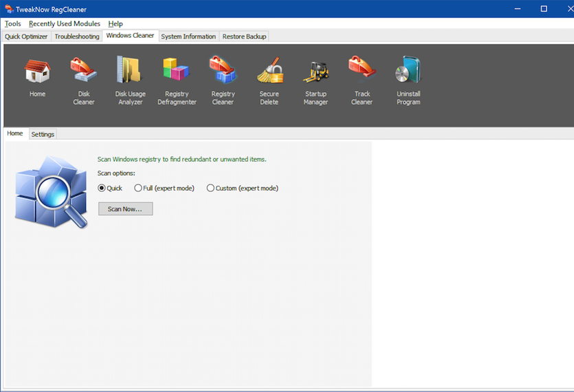Open the Home module icon
The width and height of the screenshot is (574, 392).
click(x=37, y=77)
